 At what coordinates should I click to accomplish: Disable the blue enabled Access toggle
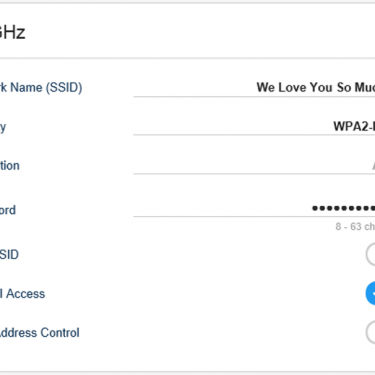[x=370, y=293]
